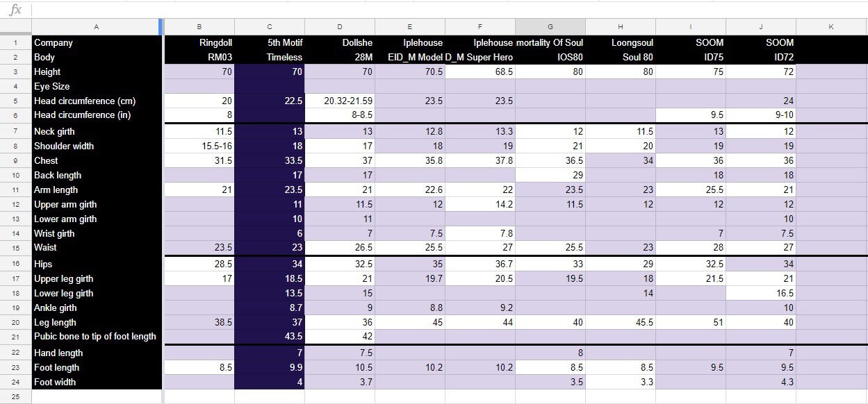
Task: Select the "28M" body cell
Action: click(340, 57)
